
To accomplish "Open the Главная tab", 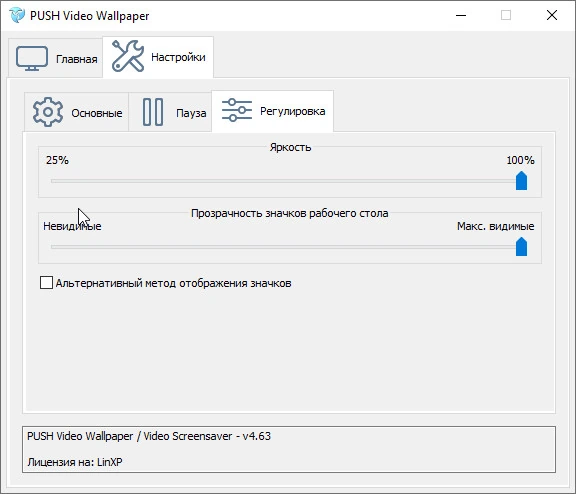I will click(x=55, y=58).
